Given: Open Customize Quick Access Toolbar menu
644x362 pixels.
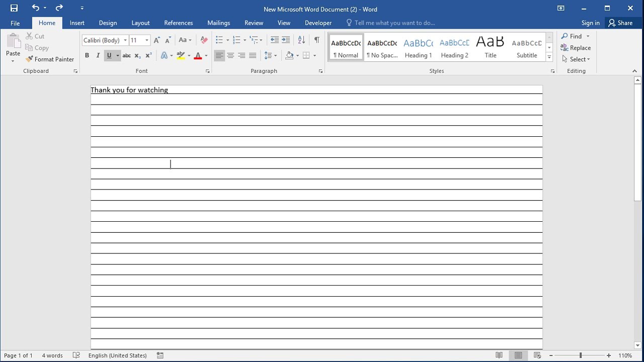Looking at the screenshot, I should (x=82, y=8).
